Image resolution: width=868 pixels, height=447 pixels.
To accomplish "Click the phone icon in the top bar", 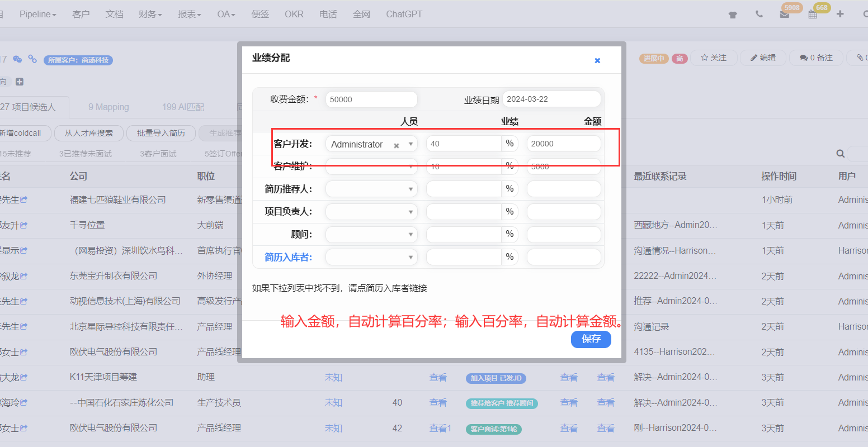I will pos(759,15).
